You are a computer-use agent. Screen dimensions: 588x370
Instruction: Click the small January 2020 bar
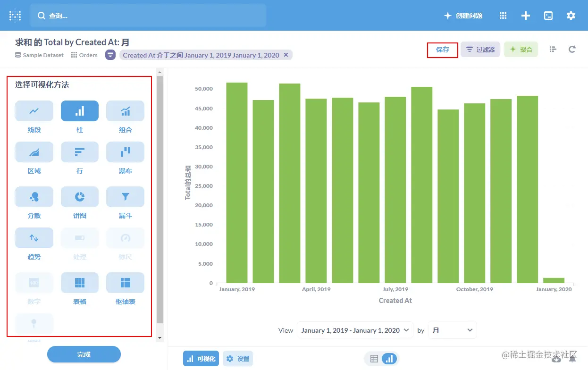(554, 280)
